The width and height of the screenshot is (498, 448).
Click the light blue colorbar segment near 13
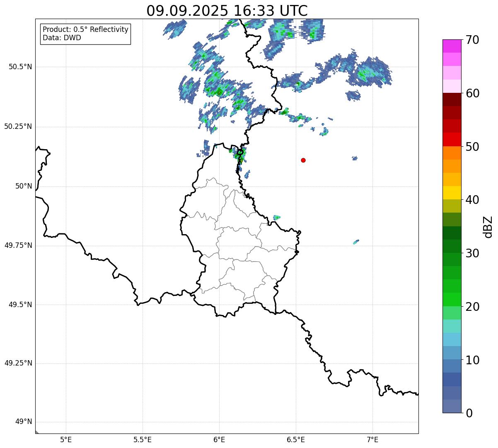pyautogui.click(x=452, y=339)
